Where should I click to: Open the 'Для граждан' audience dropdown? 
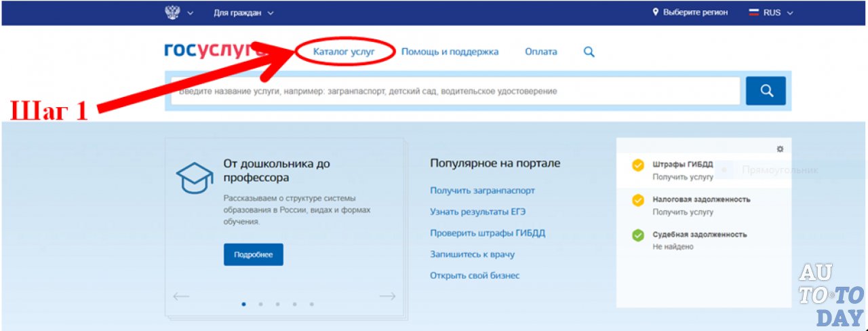pyautogui.click(x=243, y=12)
